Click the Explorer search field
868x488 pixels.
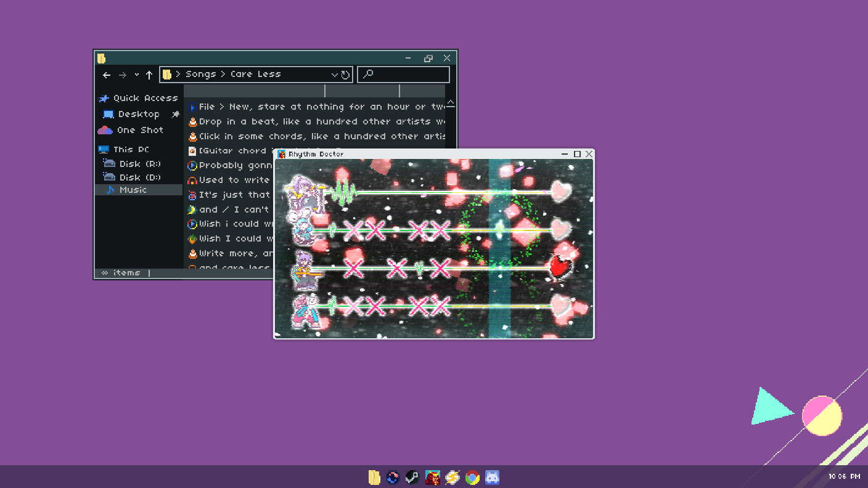pyautogui.click(x=404, y=75)
